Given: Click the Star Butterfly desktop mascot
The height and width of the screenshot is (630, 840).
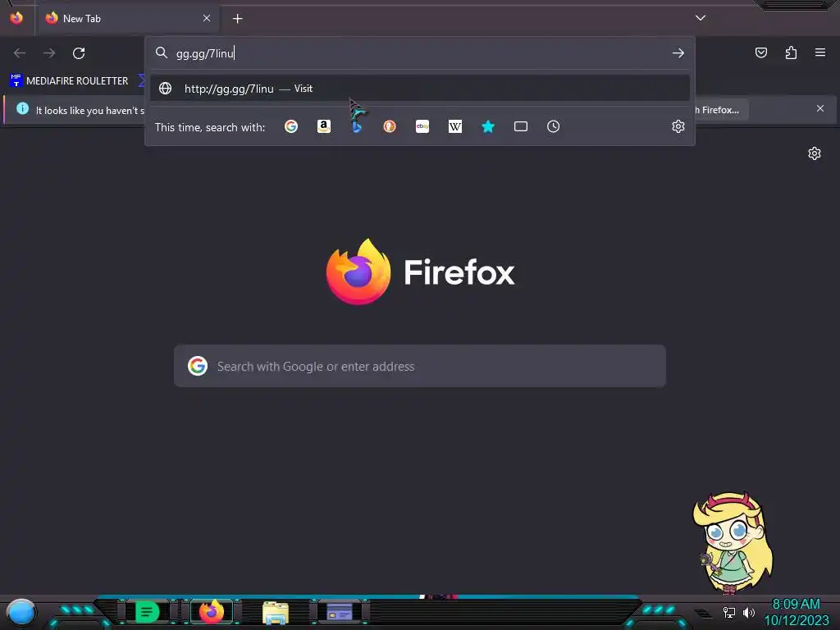Looking at the screenshot, I should pyautogui.click(x=733, y=543).
